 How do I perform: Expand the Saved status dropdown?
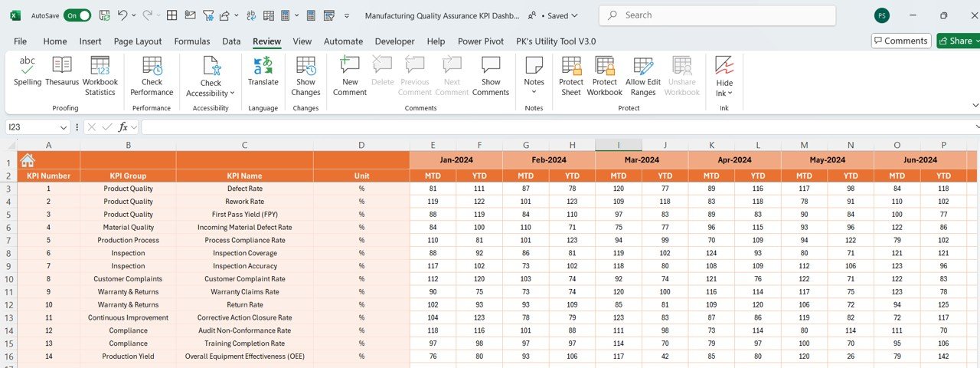click(575, 15)
